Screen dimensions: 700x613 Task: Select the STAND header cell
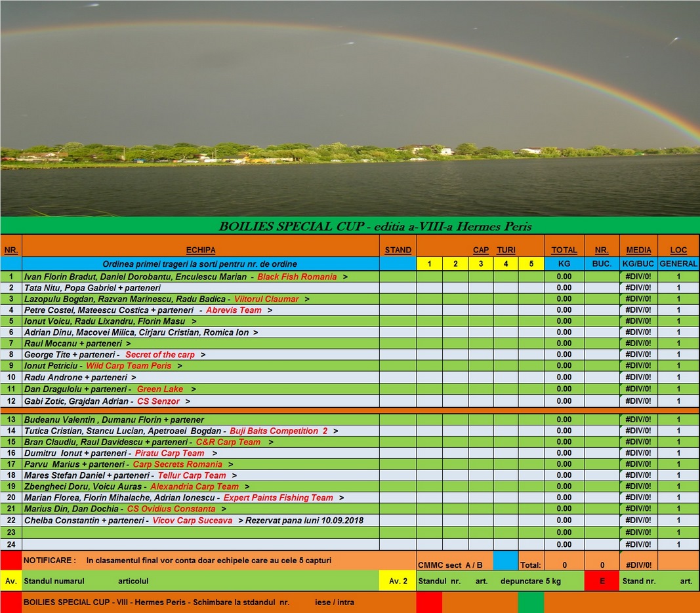tap(398, 250)
